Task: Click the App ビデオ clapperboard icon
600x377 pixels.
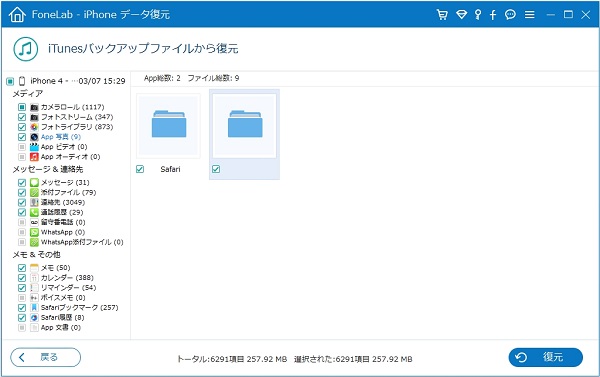Action: (x=34, y=147)
